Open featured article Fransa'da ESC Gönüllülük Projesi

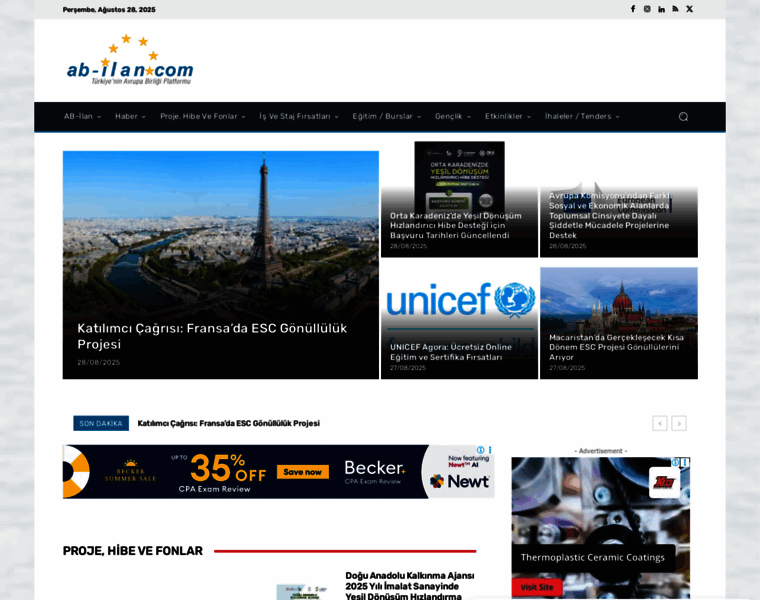pos(212,336)
